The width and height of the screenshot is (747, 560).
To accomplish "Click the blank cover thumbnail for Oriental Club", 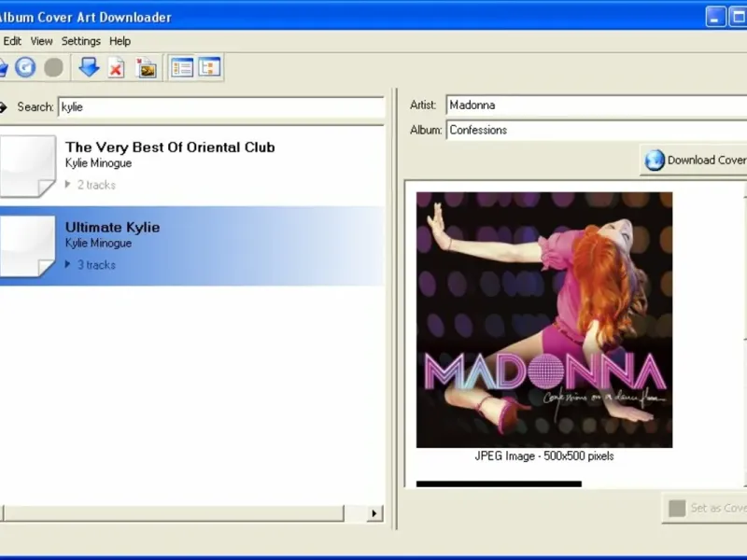I will (28, 166).
